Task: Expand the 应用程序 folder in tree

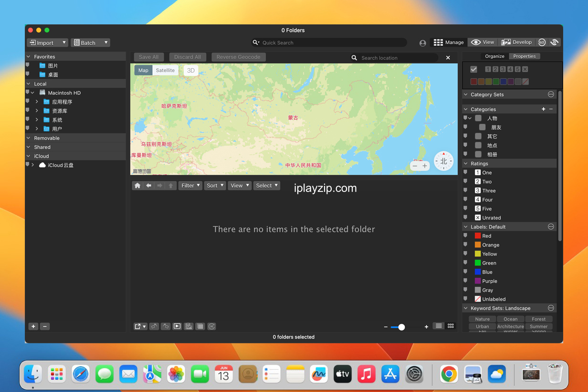Action: pyautogui.click(x=37, y=102)
